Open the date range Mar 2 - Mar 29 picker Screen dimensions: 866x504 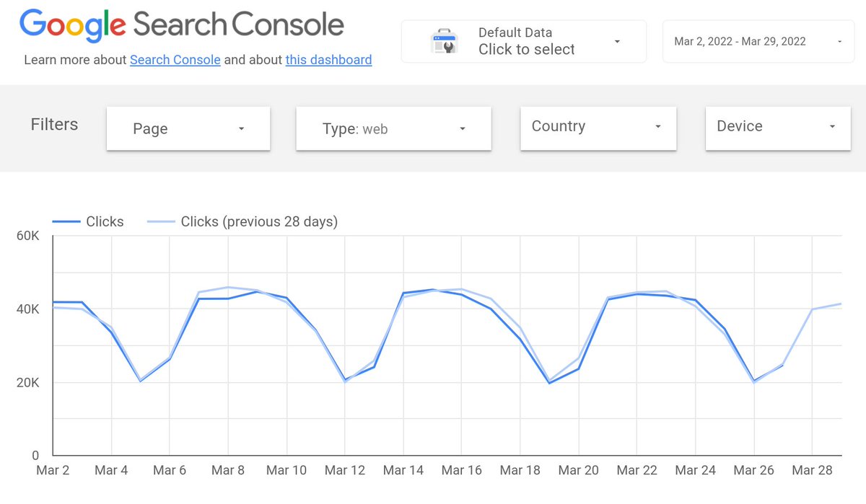coord(758,41)
